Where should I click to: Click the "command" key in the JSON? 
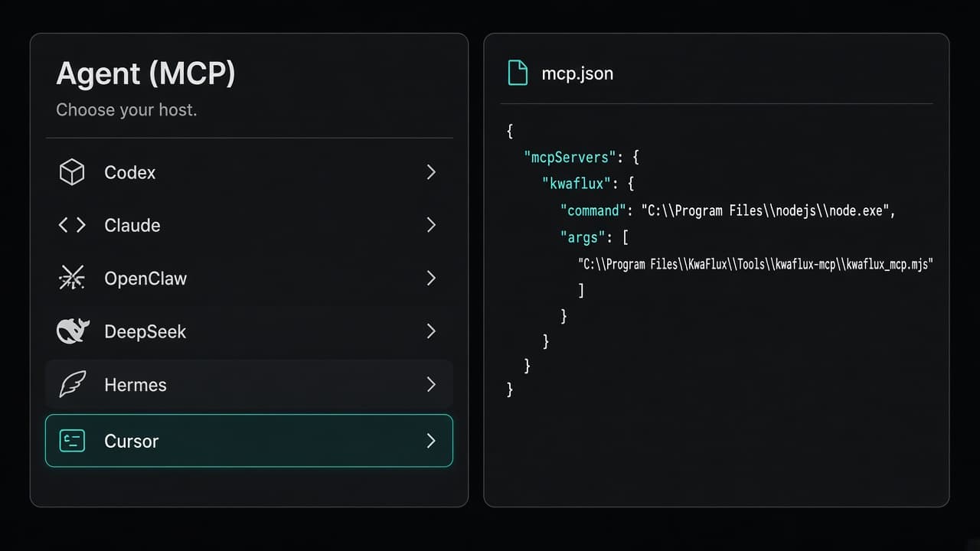[x=593, y=210]
